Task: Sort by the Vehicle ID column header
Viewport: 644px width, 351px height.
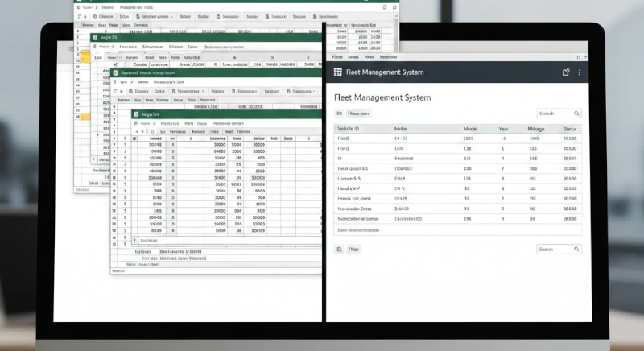Action: (349, 129)
